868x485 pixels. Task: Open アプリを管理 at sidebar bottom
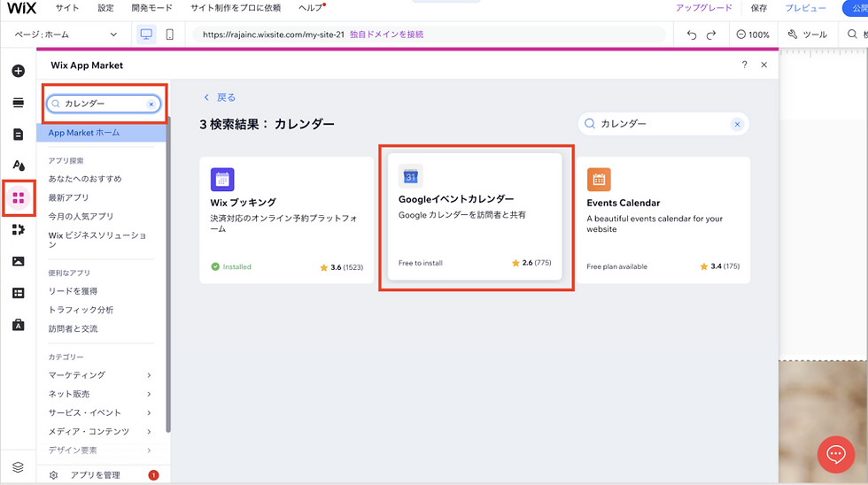(96, 475)
